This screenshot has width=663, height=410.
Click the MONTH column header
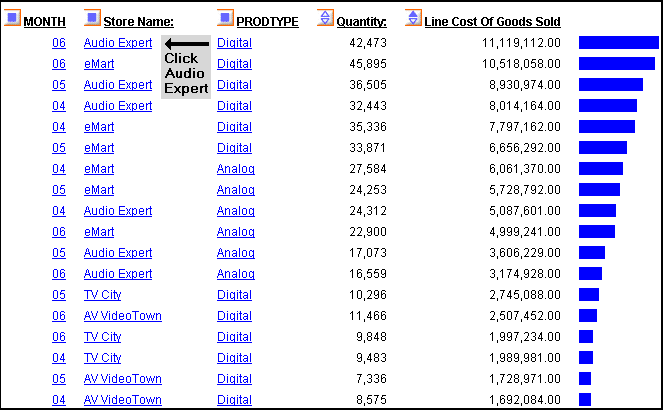[x=44, y=22]
